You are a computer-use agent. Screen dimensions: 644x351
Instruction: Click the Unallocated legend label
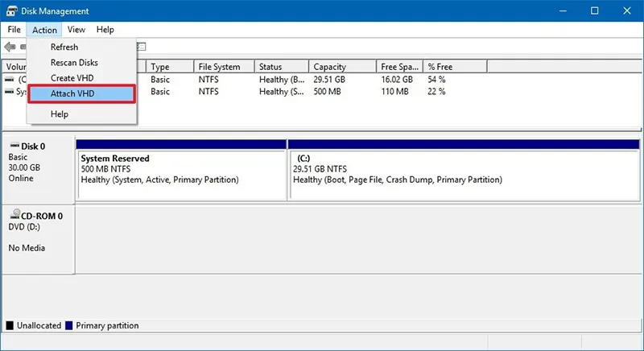pyautogui.click(x=39, y=325)
